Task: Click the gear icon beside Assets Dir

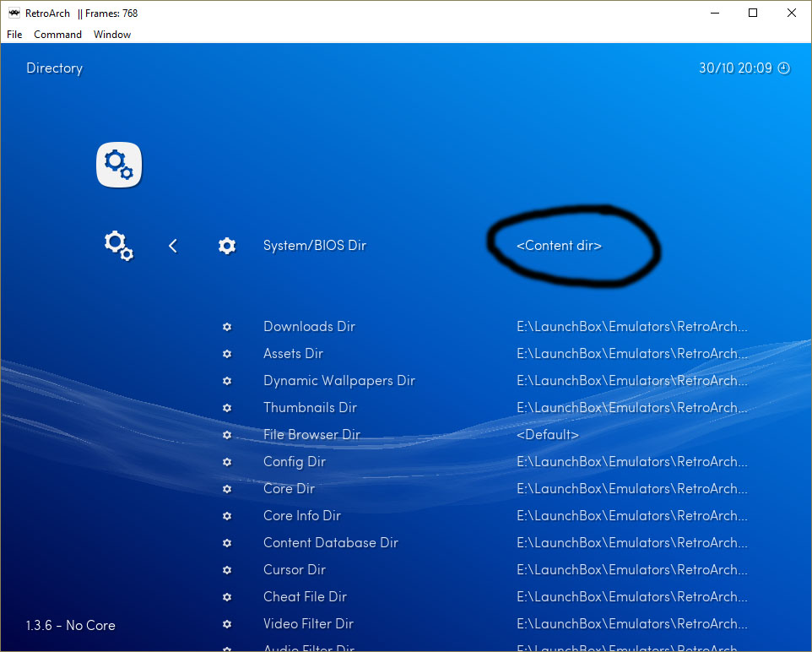Action: (227, 354)
